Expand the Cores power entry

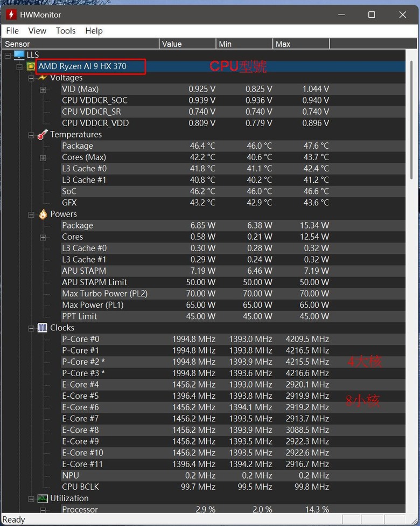pyautogui.click(x=43, y=238)
